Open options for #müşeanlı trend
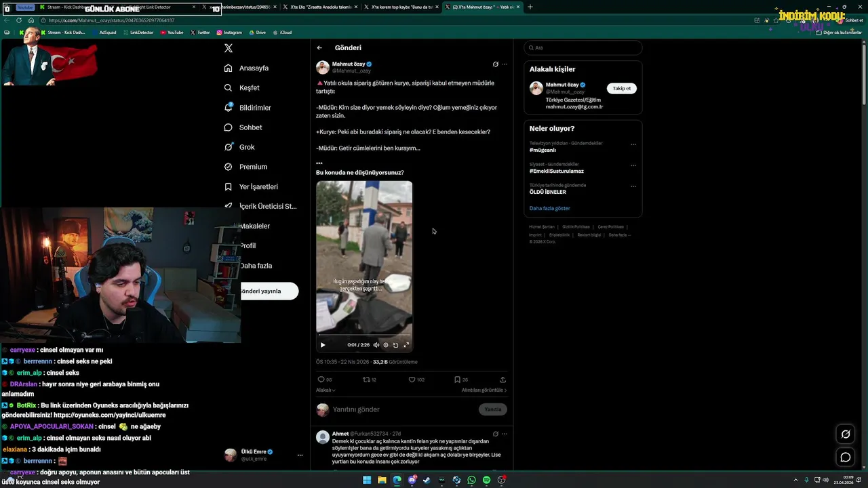This screenshot has height=488, width=868. 633,144
